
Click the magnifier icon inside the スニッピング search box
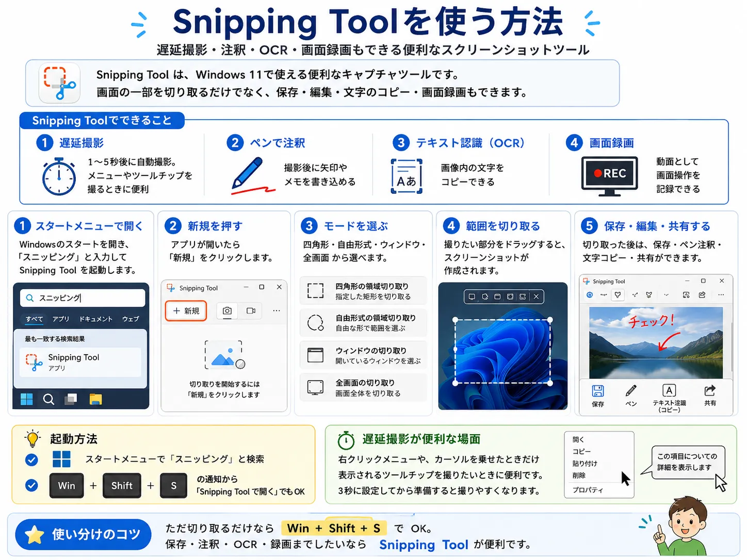point(30,298)
